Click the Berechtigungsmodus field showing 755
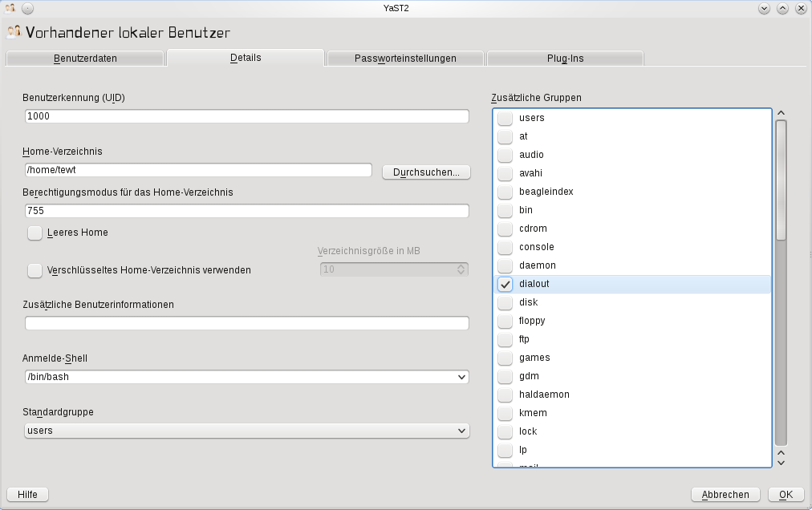Viewport: 812px width, 510px height. click(x=247, y=211)
